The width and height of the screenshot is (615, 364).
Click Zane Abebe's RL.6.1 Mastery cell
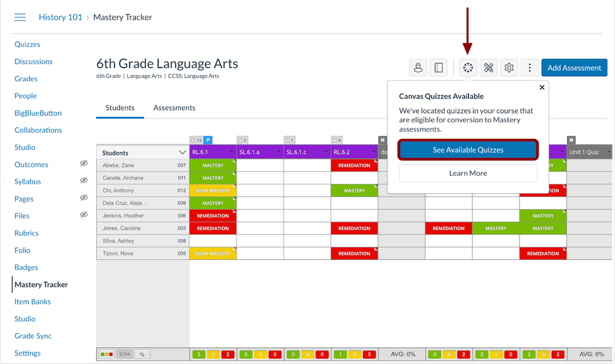(212, 165)
